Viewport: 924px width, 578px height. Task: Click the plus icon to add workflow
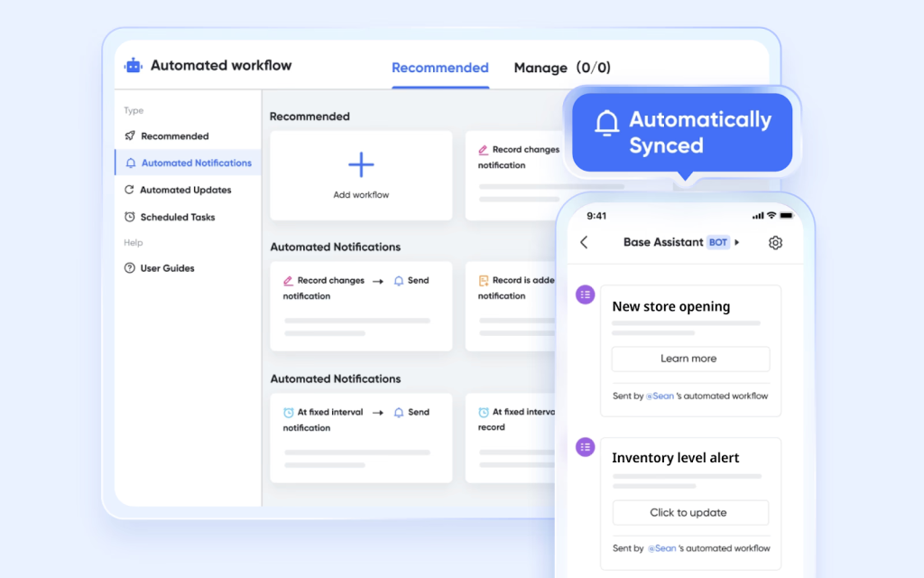point(361,164)
